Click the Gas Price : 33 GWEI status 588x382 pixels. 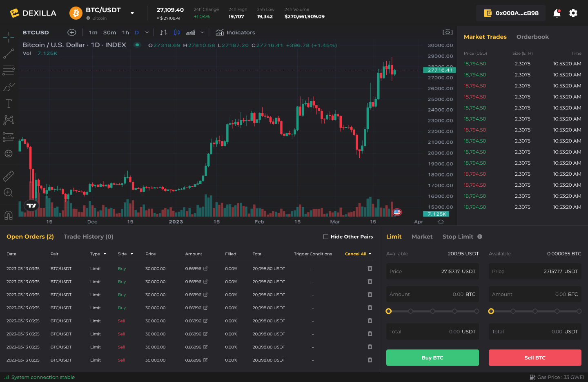[557, 377]
